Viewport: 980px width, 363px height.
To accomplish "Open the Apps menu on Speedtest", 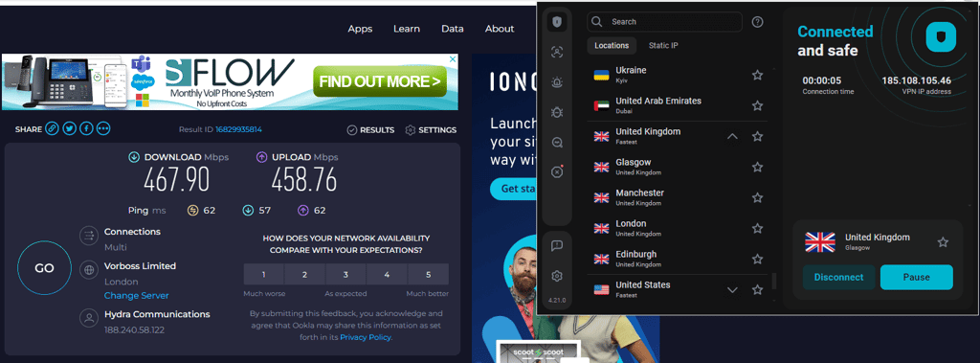I will 360,29.
